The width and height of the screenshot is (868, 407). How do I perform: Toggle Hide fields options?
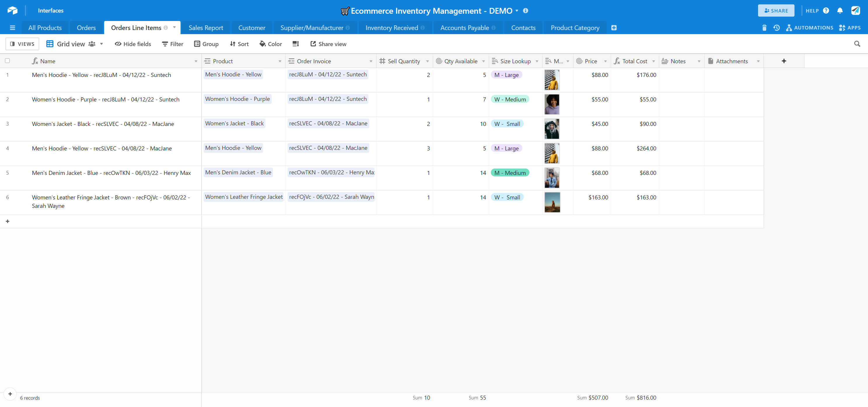(133, 44)
